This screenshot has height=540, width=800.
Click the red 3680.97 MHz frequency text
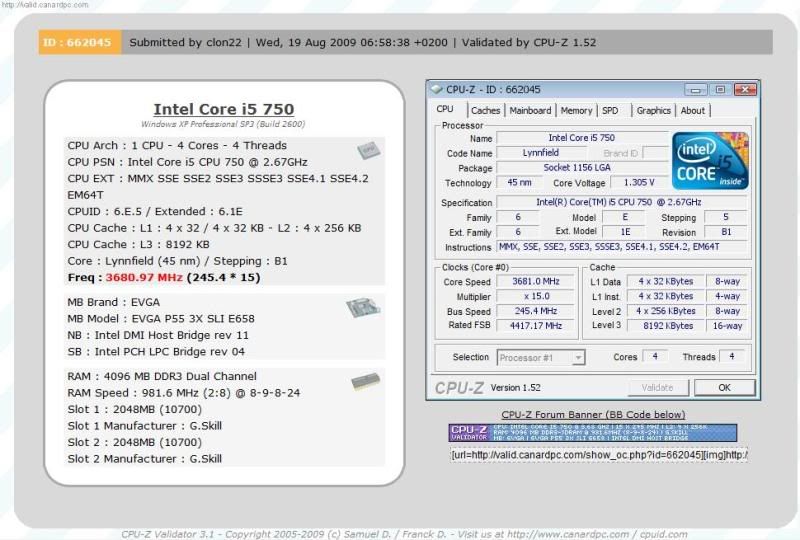click(x=144, y=278)
